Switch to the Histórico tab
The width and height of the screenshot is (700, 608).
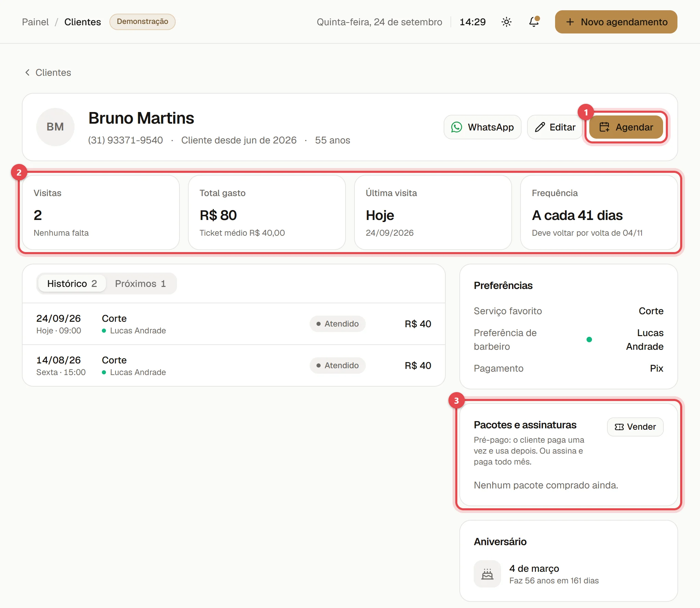click(x=72, y=284)
